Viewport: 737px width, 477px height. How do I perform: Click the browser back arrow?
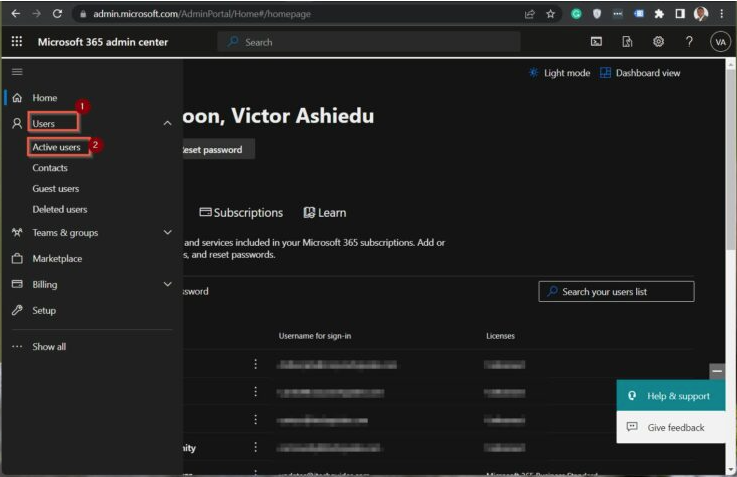[15, 14]
